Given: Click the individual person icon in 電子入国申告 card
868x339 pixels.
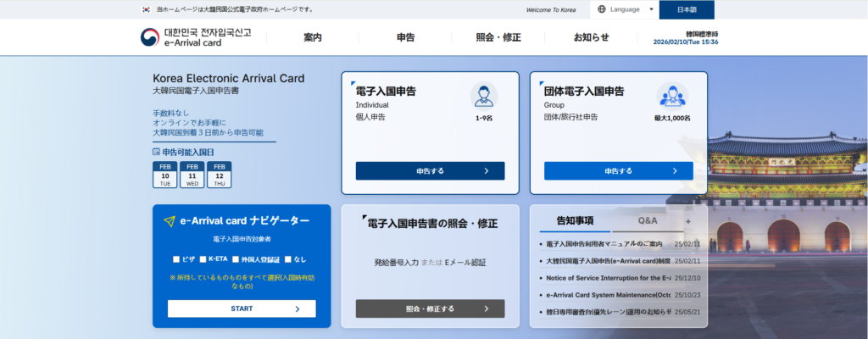Looking at the screenshot, I should pos(484,96).
